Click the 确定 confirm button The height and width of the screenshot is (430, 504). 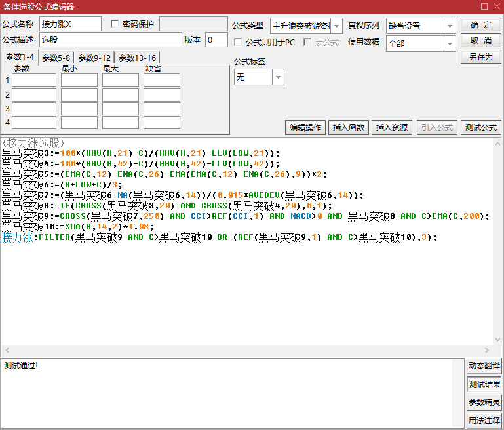click(x=480, y=25)
